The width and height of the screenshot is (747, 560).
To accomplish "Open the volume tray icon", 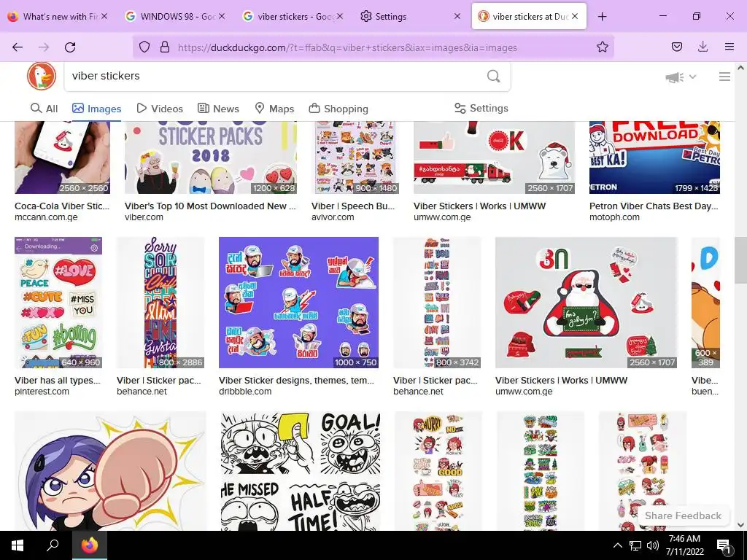I will click(653, 545).
